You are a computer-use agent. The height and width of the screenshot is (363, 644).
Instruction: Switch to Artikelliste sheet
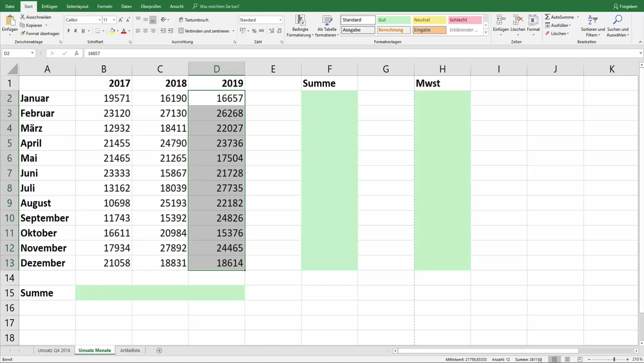click(x=130, y=350)
